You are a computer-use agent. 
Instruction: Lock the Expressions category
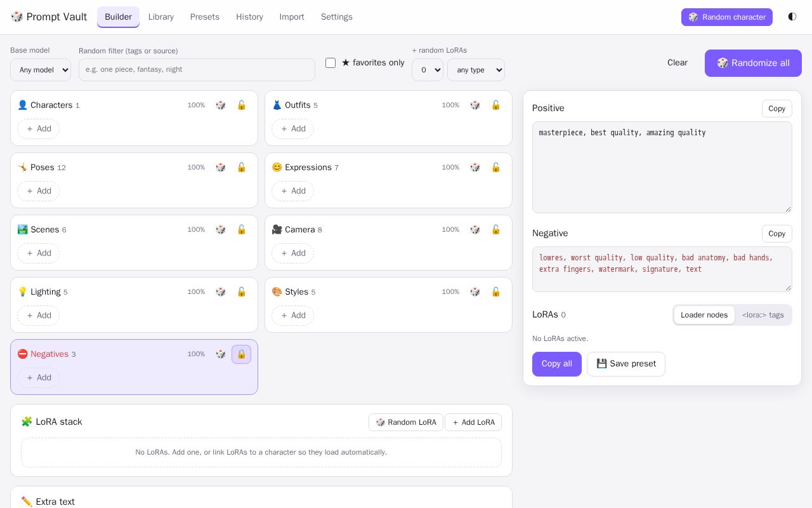(496, 168)
